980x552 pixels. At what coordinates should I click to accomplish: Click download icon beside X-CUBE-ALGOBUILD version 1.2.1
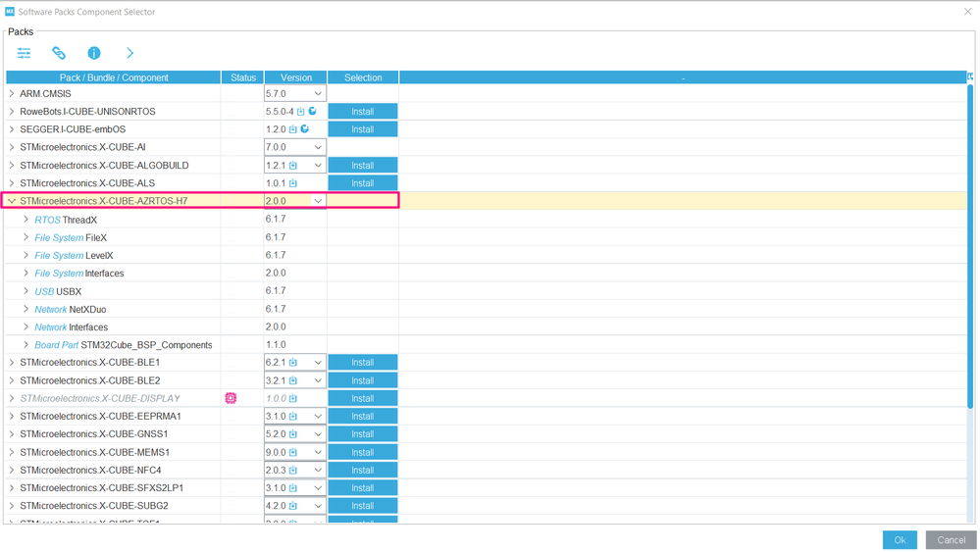coord(292,166)
